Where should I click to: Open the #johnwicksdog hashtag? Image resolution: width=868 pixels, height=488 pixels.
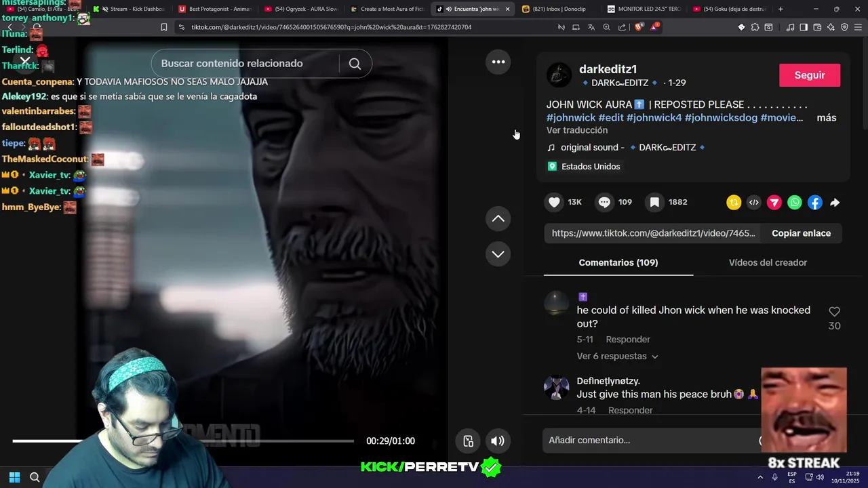721,118
